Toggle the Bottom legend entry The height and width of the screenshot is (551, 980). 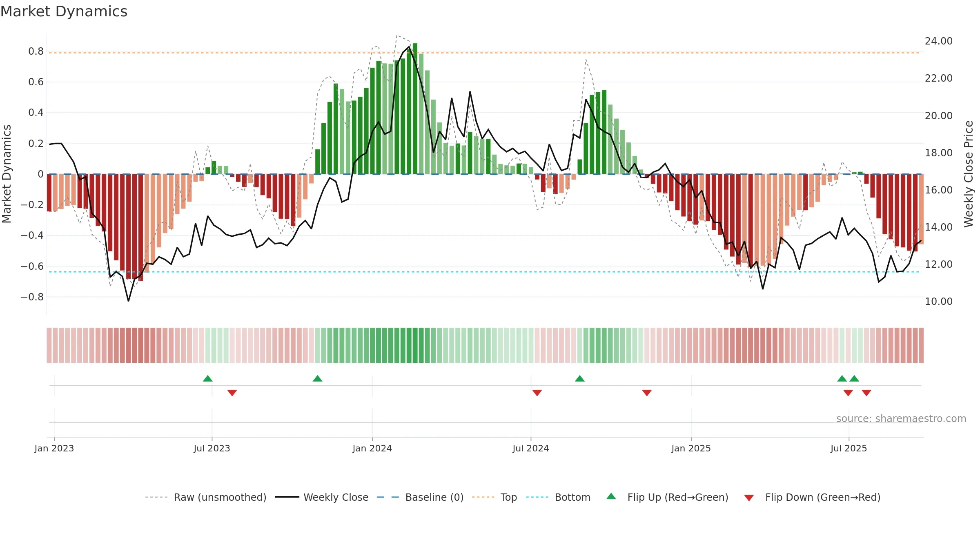(558, 497)
